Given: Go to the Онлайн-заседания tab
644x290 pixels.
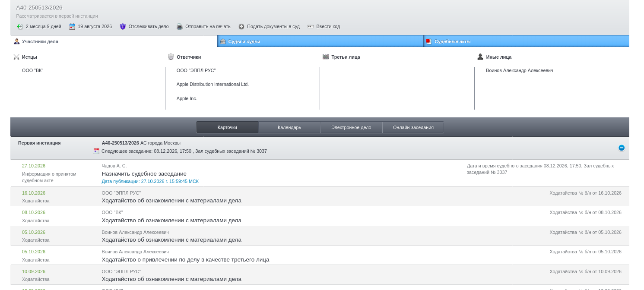Looking at the screenshot, I should pos(413,127).
